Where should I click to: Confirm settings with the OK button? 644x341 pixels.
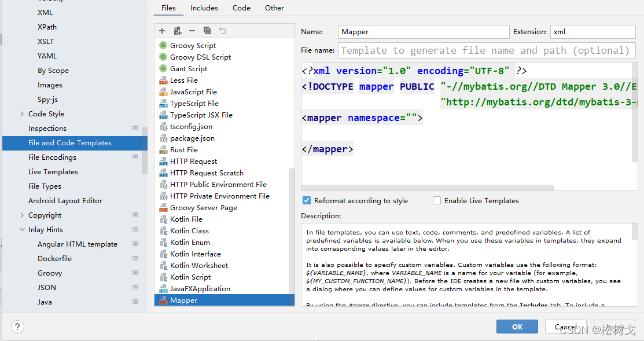click(517, 327)
